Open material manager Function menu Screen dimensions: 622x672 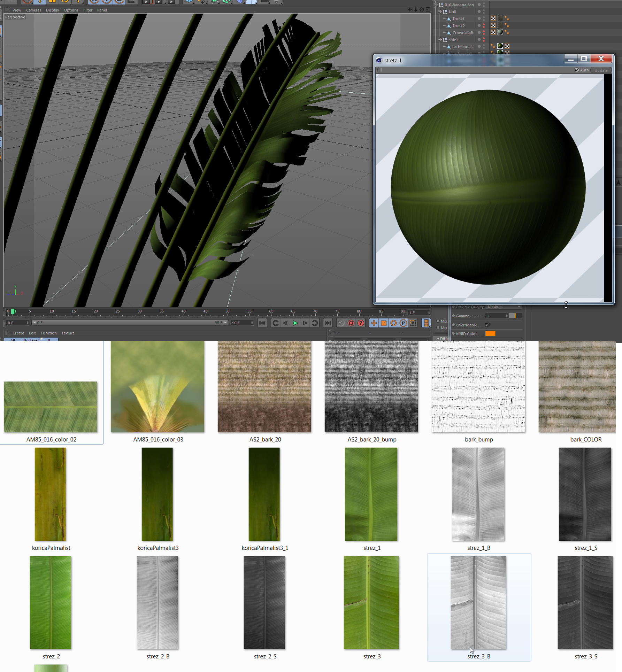[48, 333]
